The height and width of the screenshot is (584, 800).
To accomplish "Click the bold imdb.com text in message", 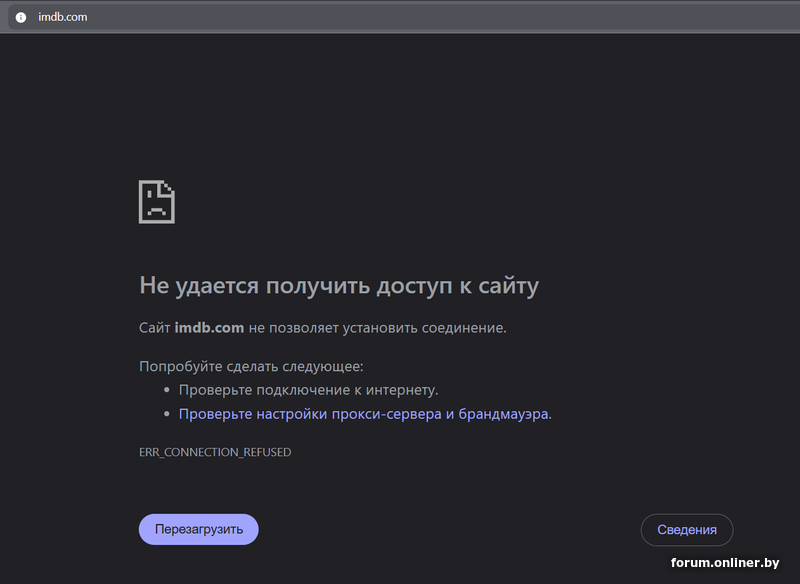I will click(x=209, y=327).
